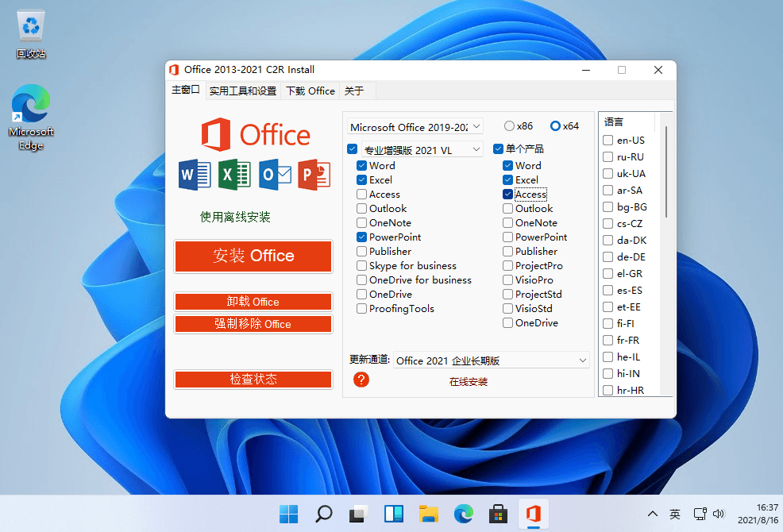
Task: Check the de-DE language option
Action: point(607,256)
